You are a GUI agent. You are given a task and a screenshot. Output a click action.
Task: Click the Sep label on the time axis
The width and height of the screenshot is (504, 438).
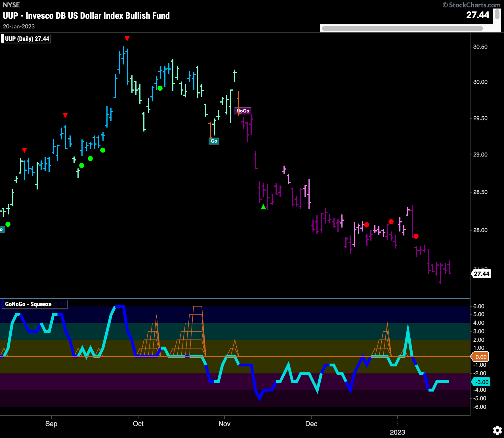click(51, 424)
